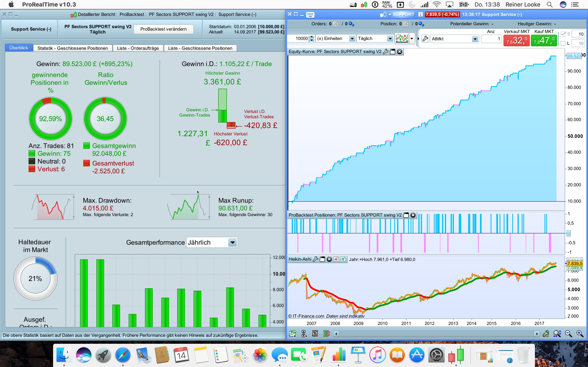Open the indicators and trading systems icon

402,39
